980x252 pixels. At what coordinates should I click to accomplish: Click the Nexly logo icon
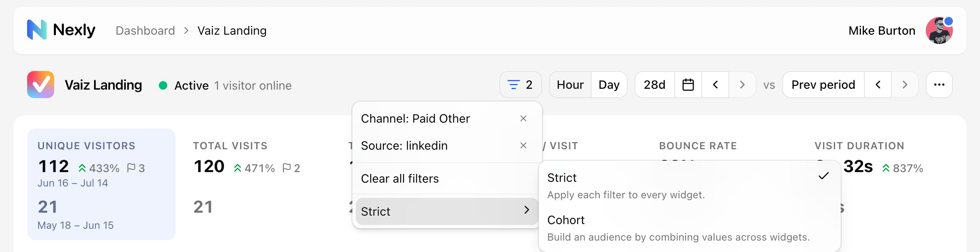(x=37, y=30)
